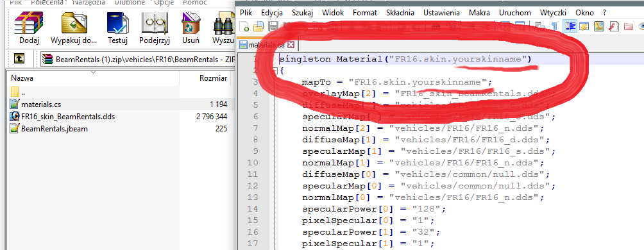644x250 pixels.
Task: Click the pixelSpecular[1] code line
Action: [x=368, y=244]
